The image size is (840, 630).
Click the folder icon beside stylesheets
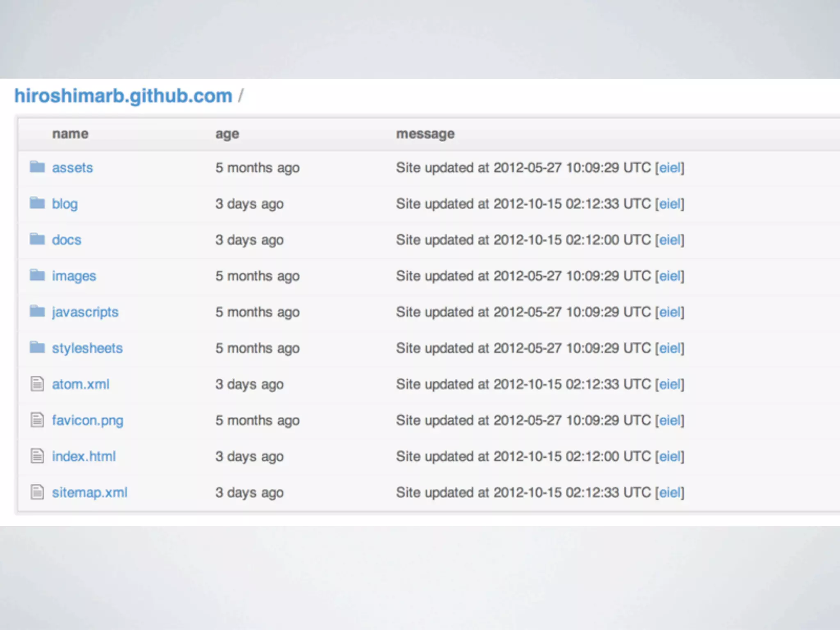pos(37,347)
